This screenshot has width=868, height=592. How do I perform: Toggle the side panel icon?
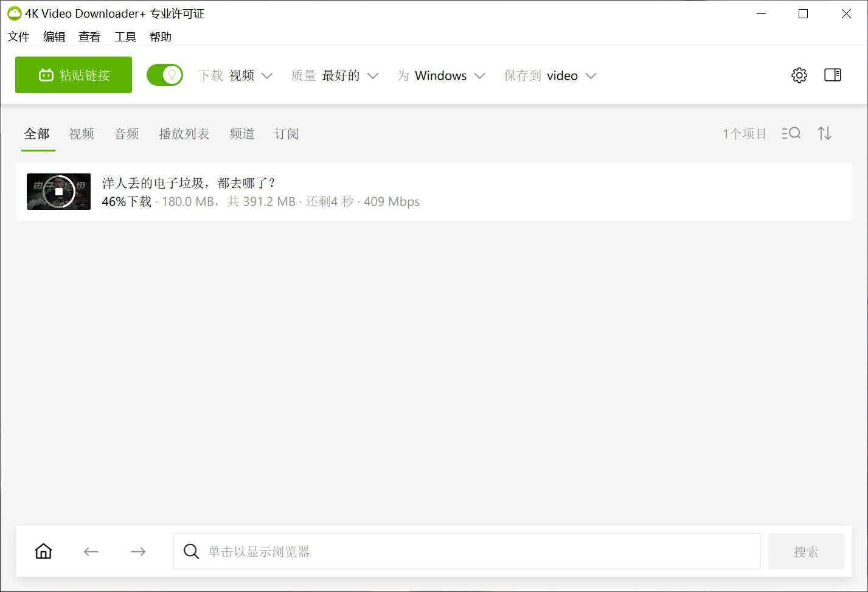[832, 75]
